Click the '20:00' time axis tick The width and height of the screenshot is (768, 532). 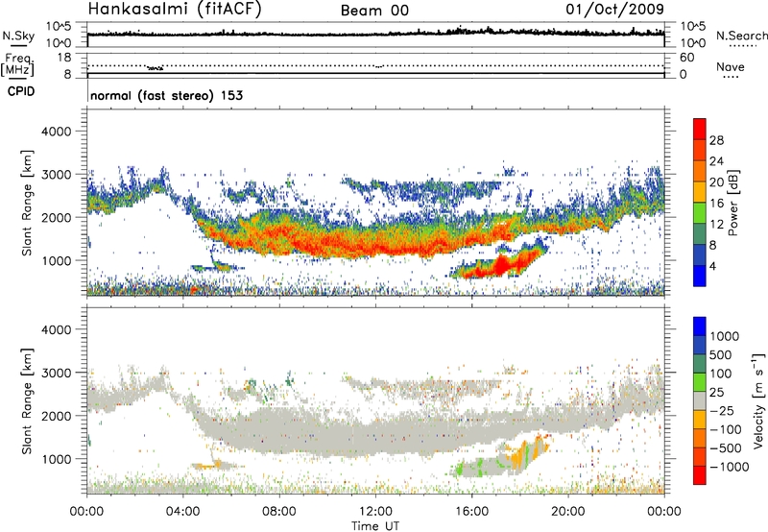tap(568, 512)
